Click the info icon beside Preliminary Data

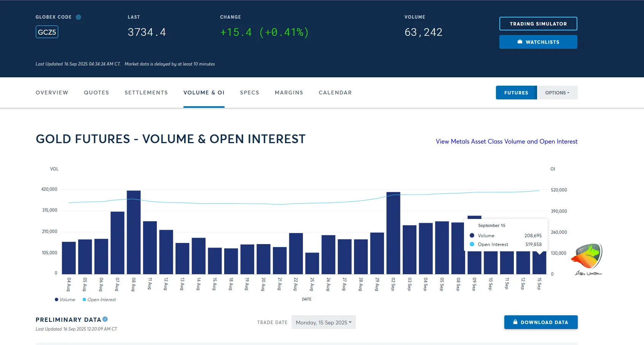(105, 319)
